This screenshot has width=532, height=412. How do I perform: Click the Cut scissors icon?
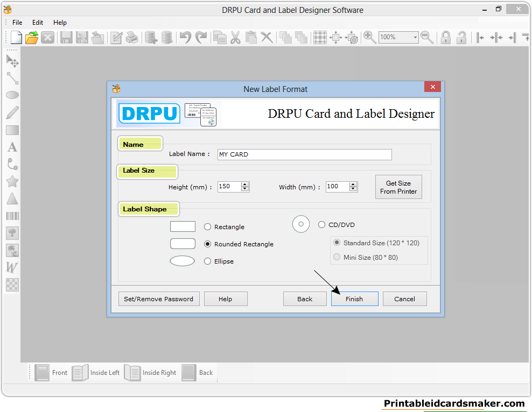[x=235, y=37]
